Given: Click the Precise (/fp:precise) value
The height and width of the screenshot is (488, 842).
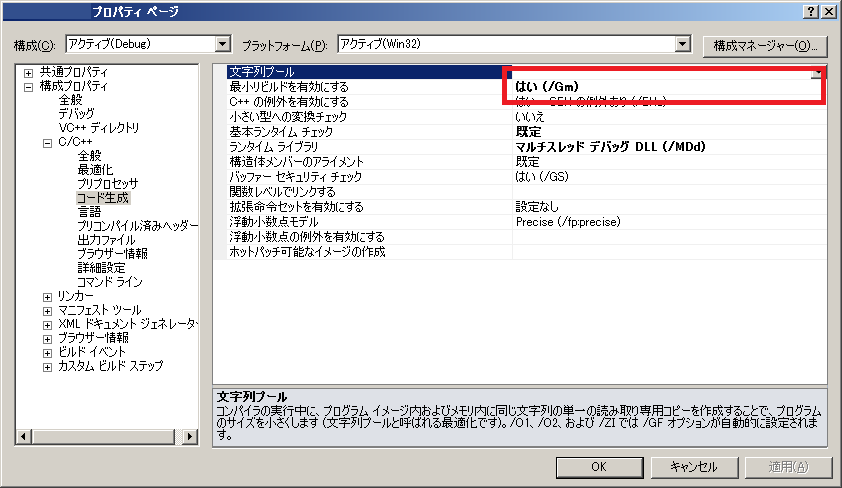Looking at the screenshot, I should (x=669, y=222).
